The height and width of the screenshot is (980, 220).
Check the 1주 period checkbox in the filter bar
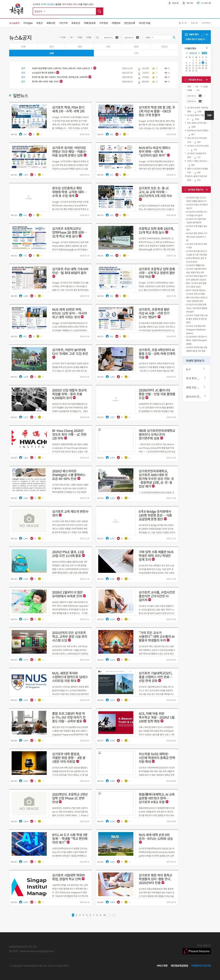pyautogui.click(x=68, y=38)
